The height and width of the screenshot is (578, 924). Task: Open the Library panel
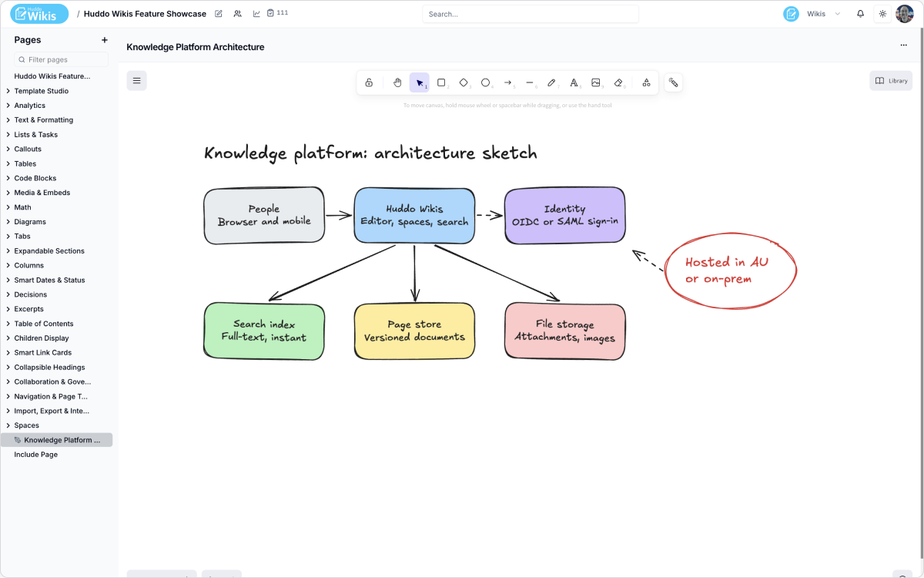(891, 80)
